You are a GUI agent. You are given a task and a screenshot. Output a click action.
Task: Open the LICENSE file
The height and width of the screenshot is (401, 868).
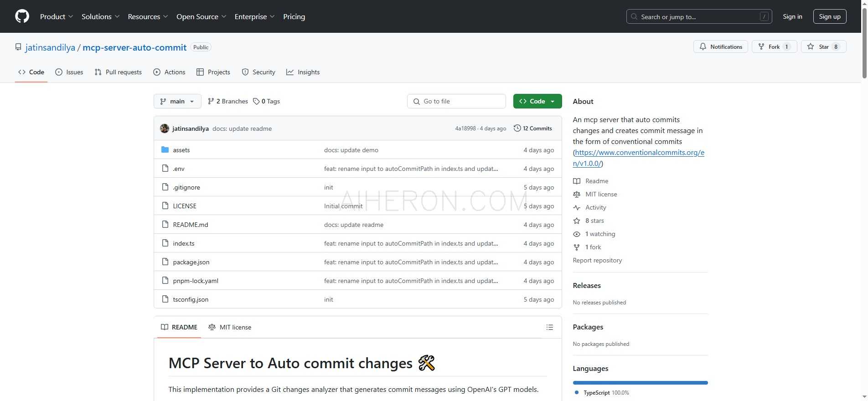[x=185, y=206]
